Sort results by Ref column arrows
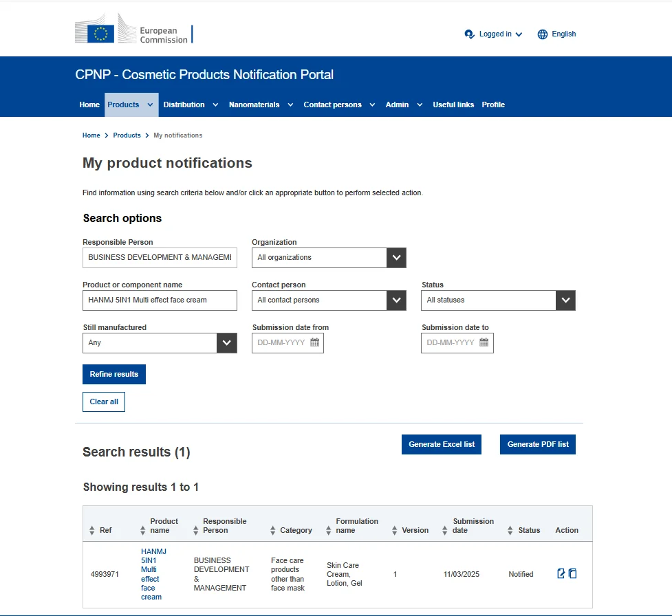 coord(92,531)
